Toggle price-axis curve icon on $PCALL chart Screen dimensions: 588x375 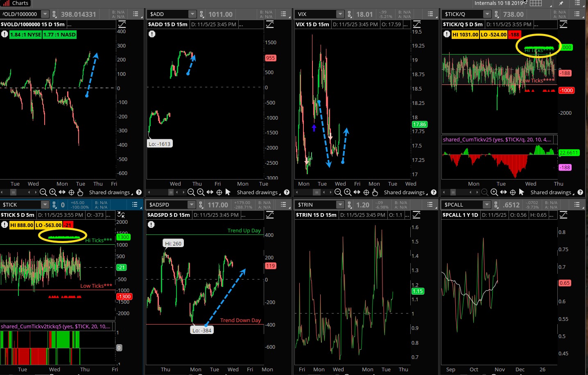pyautogui.click(x=563, y=215)
